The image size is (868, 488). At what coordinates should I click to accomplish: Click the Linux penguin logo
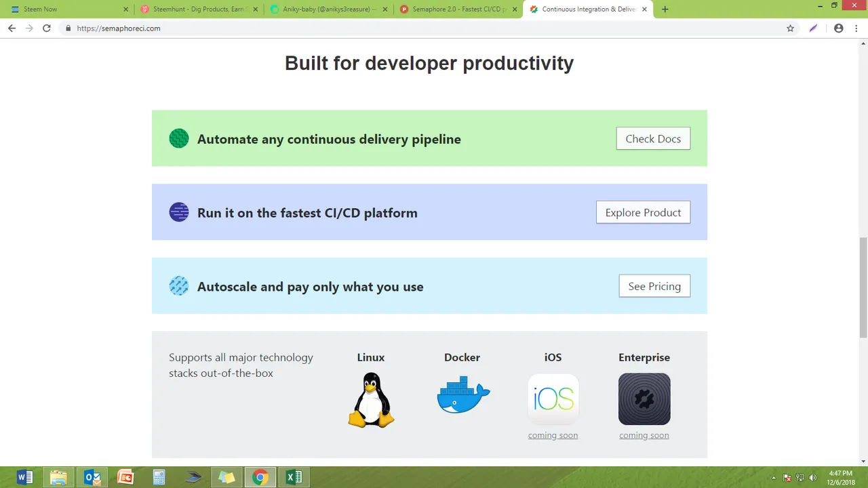pyautogui.click(x=371, y=400)
